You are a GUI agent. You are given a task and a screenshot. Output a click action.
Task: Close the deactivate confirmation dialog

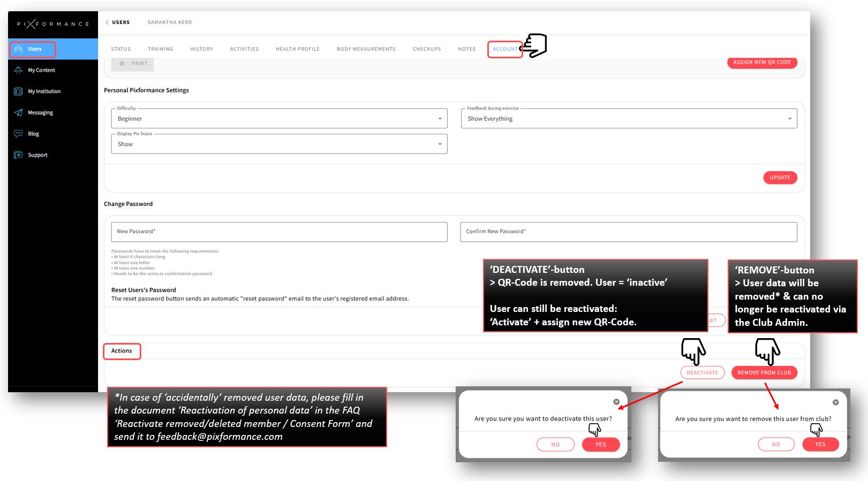click(616, 402)
